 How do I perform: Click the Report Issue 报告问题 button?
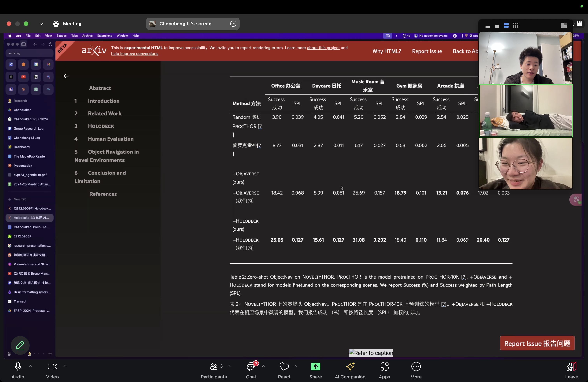537,343
